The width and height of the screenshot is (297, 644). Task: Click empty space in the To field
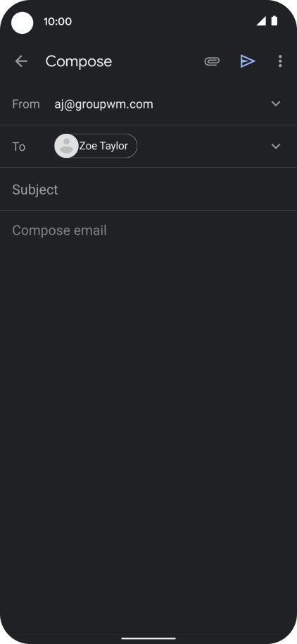[x=203, y=147]
